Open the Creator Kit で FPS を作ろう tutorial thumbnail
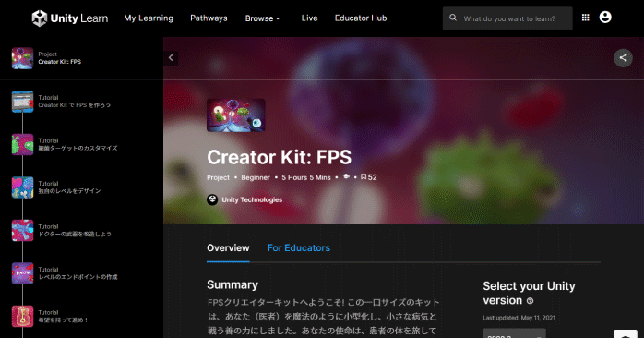Screen dimensions: 644x338 [x=22, y=102]
